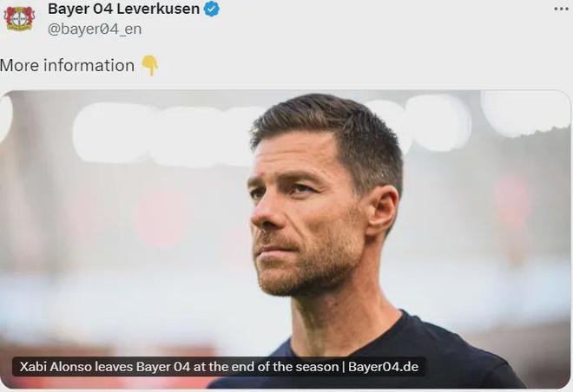
Task: Open the @bayer04_en handle link
Action: point(95,29)
